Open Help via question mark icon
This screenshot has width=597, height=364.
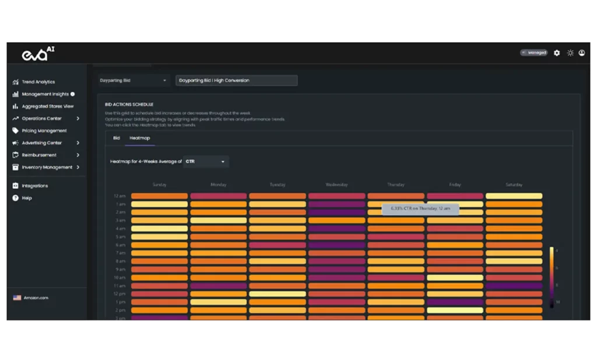16,198
